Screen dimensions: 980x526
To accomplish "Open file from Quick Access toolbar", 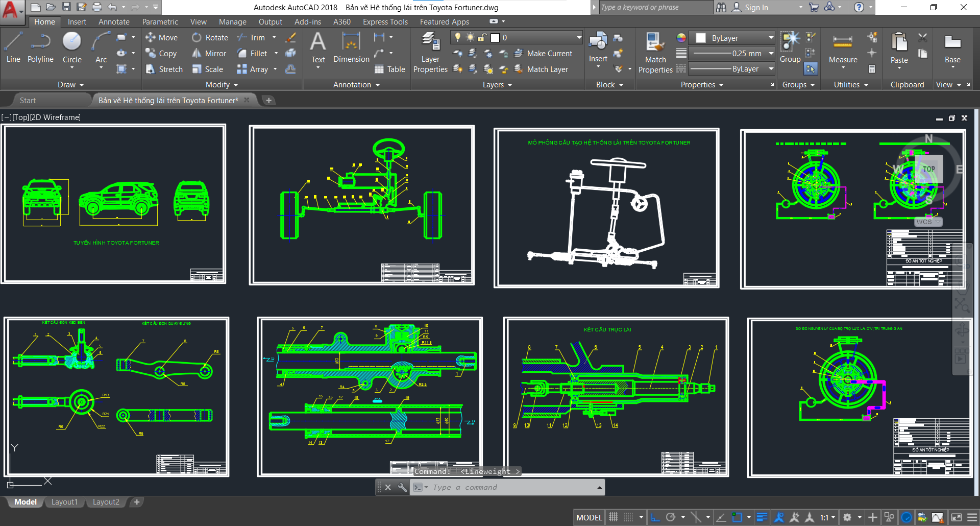I will coord(51,7).
